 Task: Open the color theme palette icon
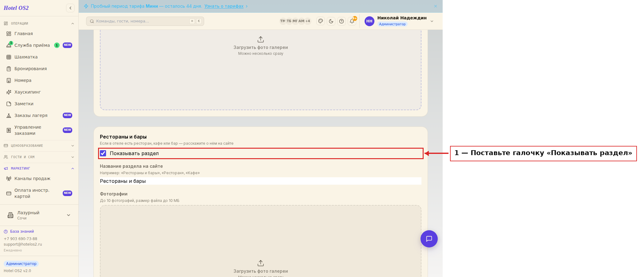pos(321,21)
